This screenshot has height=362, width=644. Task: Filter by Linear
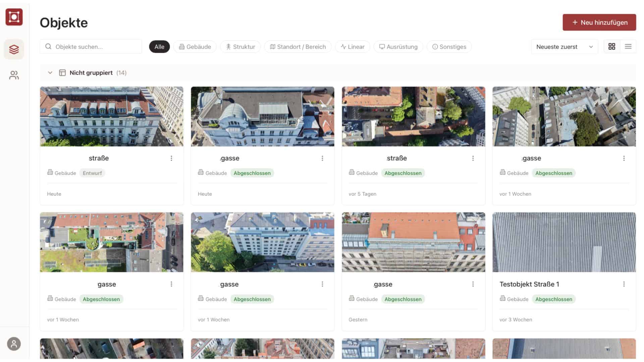point(353,47)
